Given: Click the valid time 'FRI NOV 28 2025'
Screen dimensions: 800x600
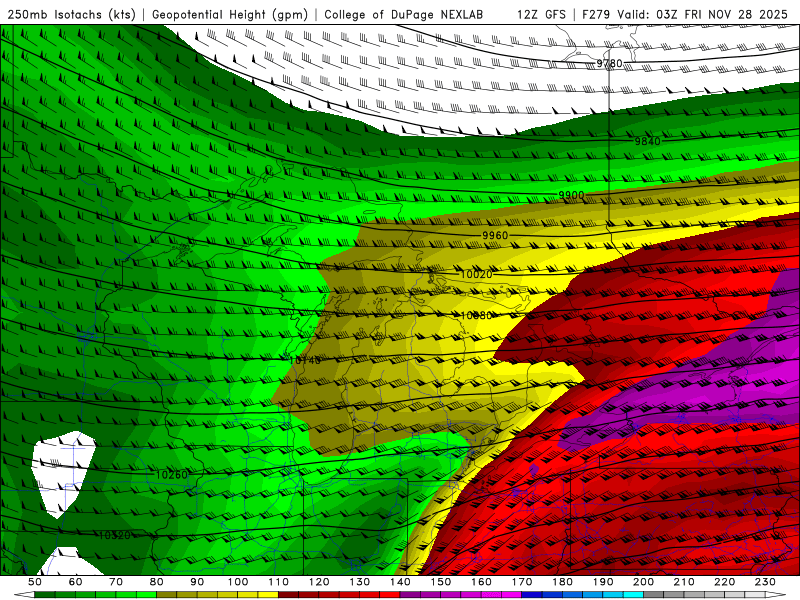Looking at the screenshot, I should tap(736, 14).
